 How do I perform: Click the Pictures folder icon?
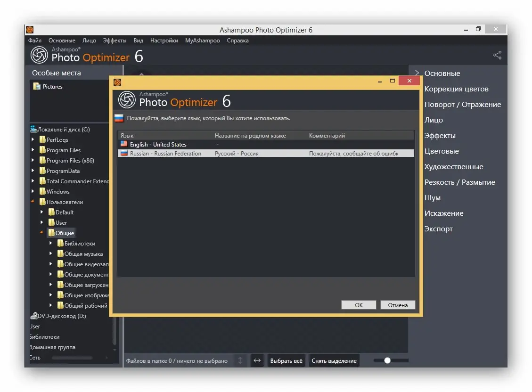[x=37, y=86]
